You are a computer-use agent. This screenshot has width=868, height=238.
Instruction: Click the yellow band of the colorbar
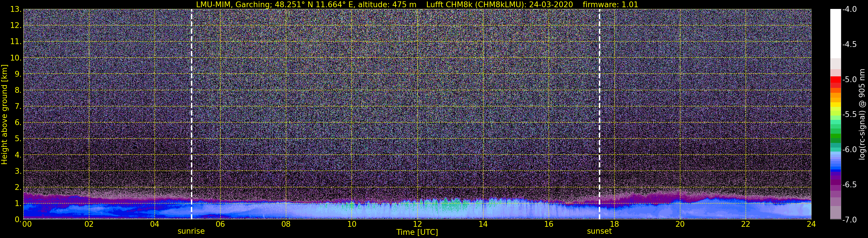click(x=835, y=105)
